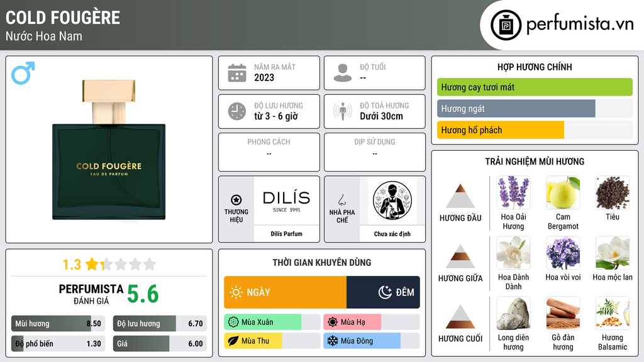Viewport: 644px width, 362px height.
Task: Click the Hương ngát accord bar
Action: click(x=535, y=109)
